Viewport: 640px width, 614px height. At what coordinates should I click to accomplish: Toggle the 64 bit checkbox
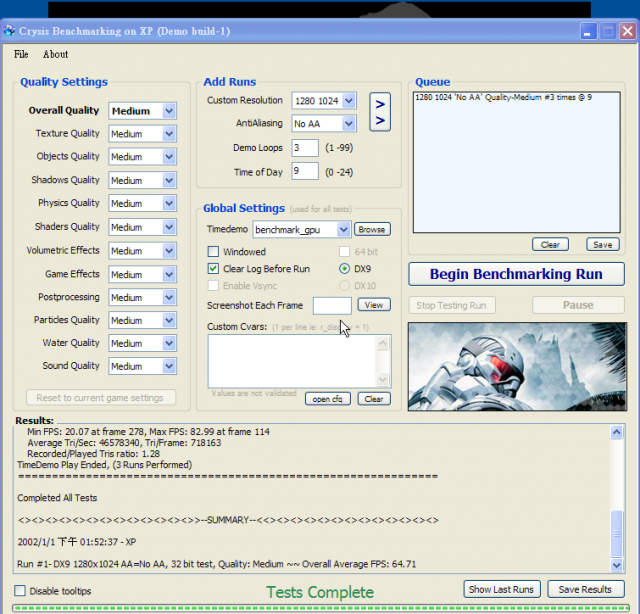pyautogui.click(x=344, y=251)
